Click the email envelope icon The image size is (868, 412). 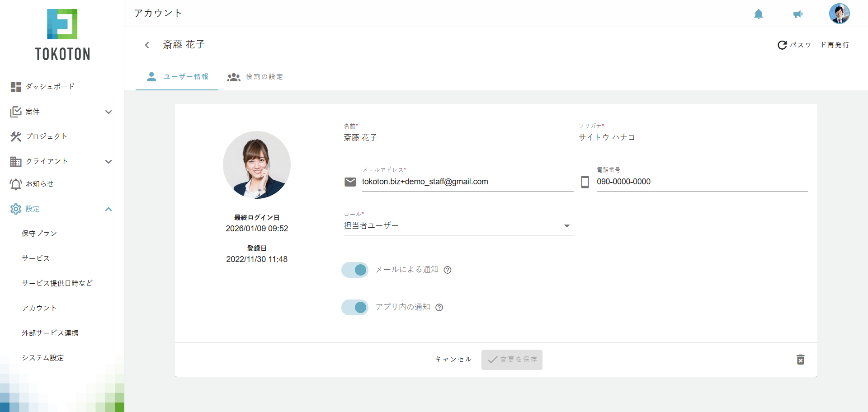350,182
